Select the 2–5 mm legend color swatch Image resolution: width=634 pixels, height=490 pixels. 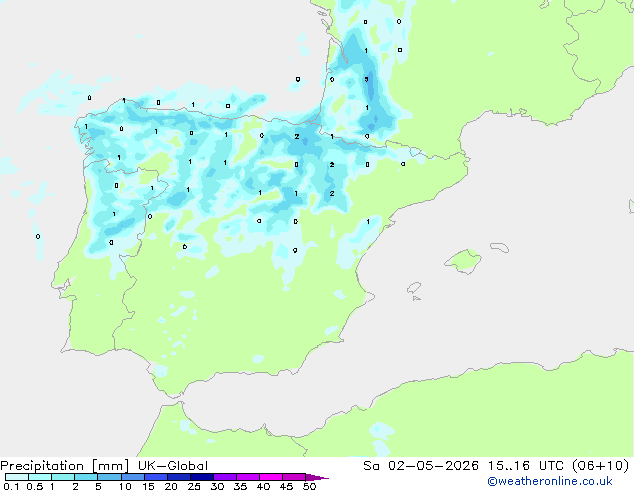pyautogui.click(x=87, y=477)
